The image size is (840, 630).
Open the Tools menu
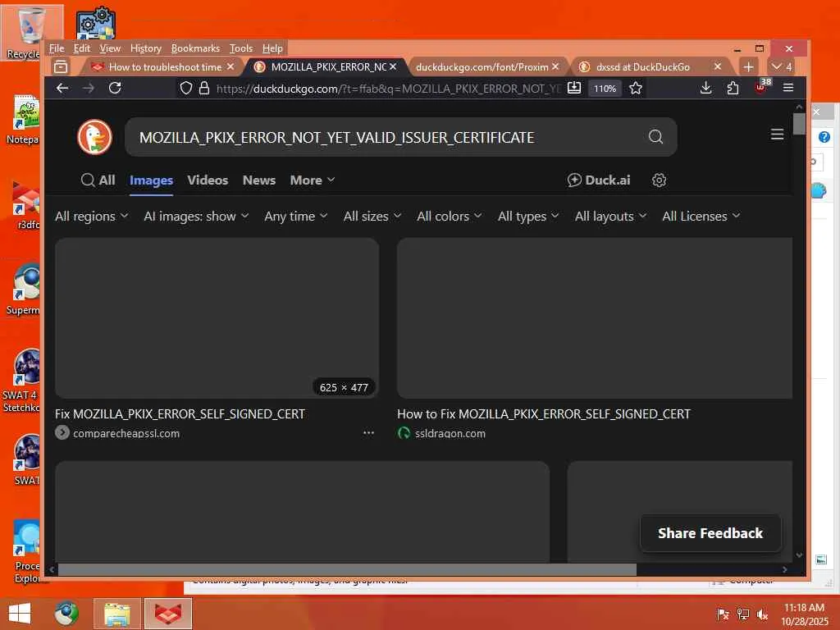point(241,48)
